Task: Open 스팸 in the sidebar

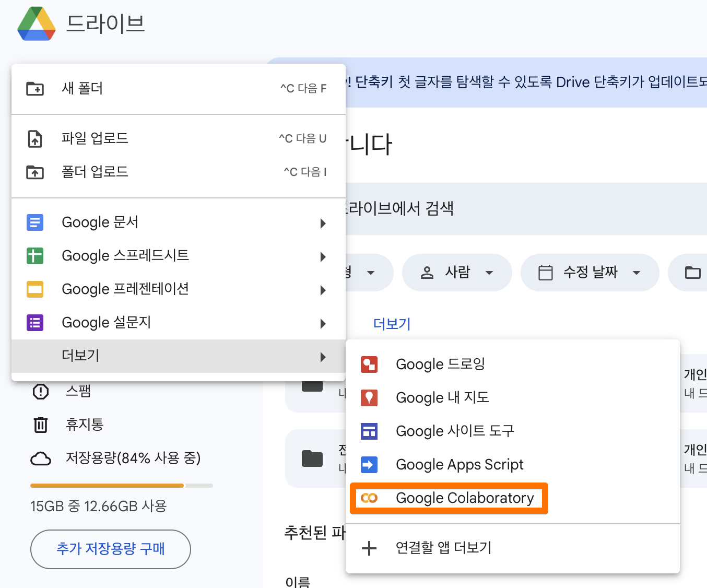Action: pos(78,391)
